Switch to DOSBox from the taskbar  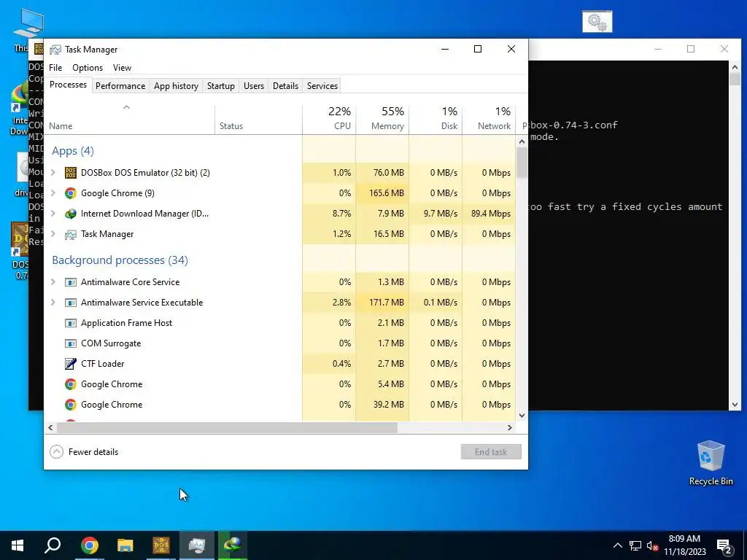(x=161, y=545)
